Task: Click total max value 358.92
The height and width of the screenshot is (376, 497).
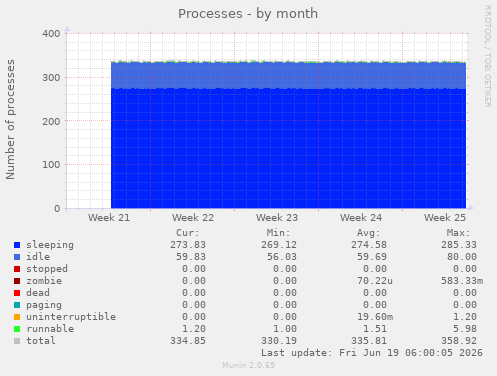Action: (x=459, y=341)
